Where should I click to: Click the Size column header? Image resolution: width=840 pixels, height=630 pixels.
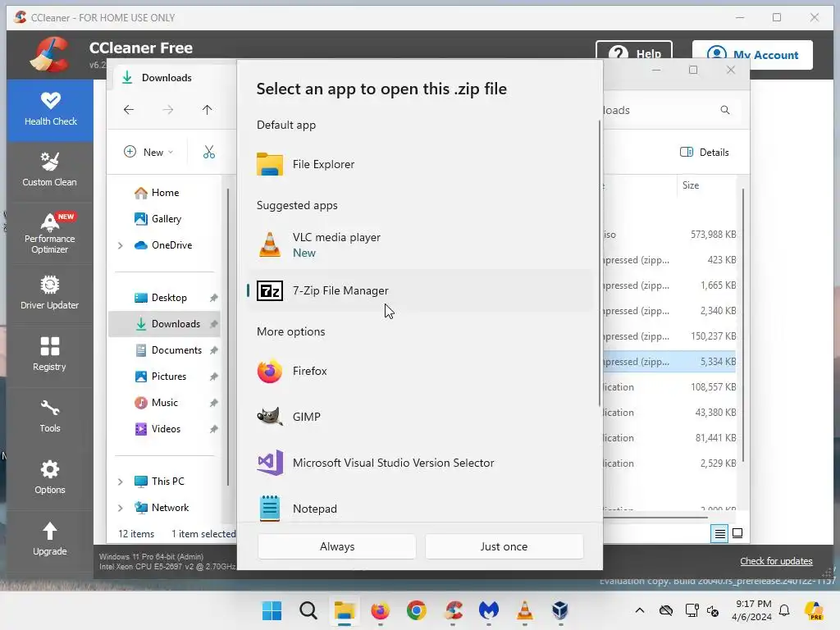707,185
